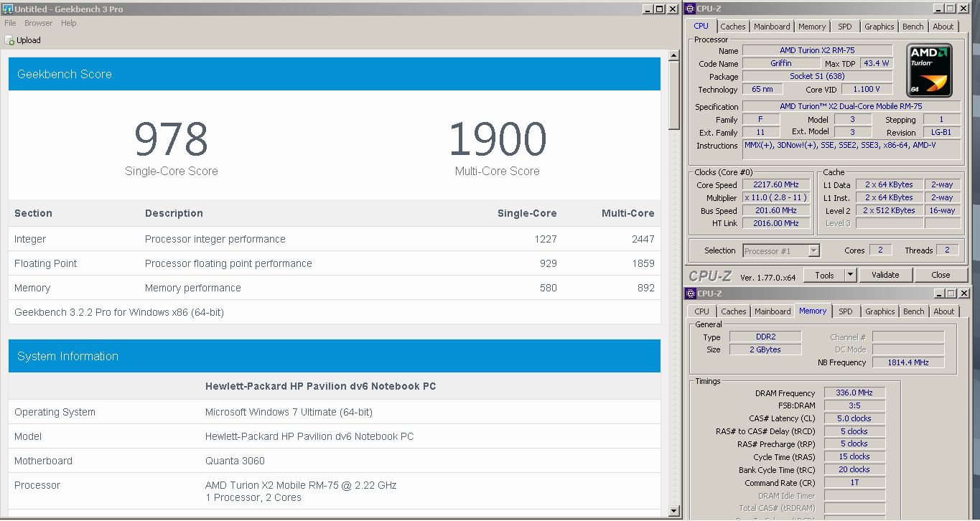
Task: Click the Geekbench Score header
Action: [x=335, y=74]
